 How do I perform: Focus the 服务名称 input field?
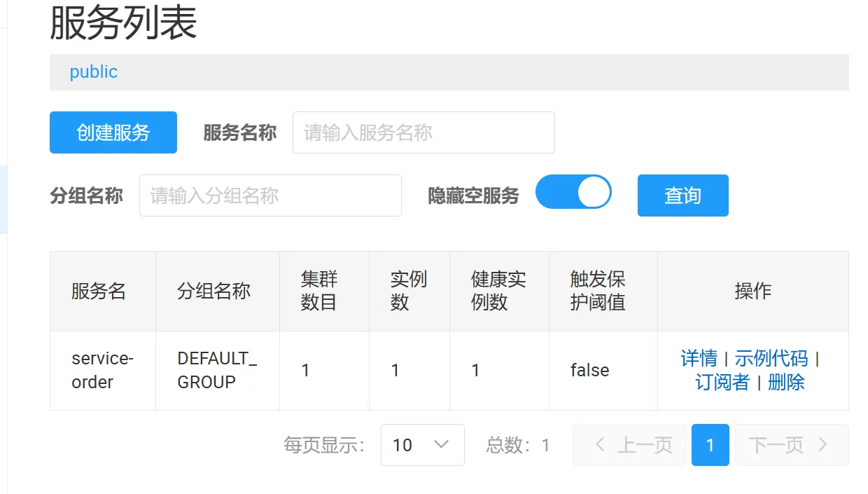point(423,132)
